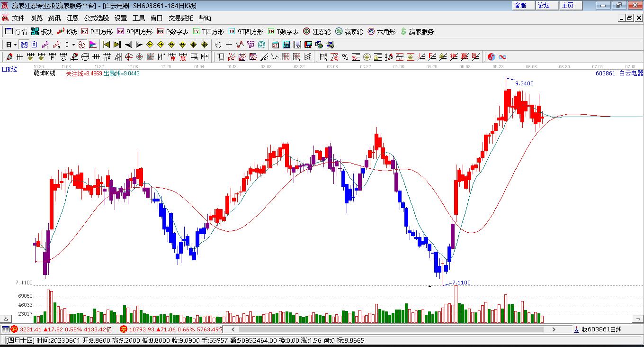The width and height of the screenshot is (644, 347).
Task: Click the 7.1100 low price marker on chart
Action: point(461,283)
